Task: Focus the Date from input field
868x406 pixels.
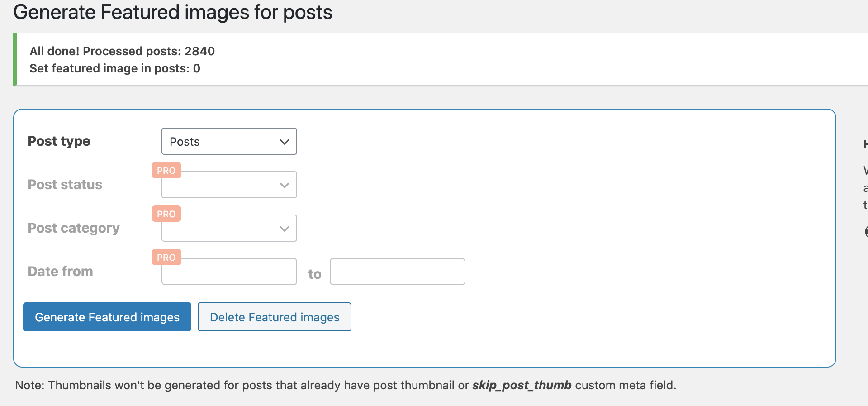Action: pos(229,272)
